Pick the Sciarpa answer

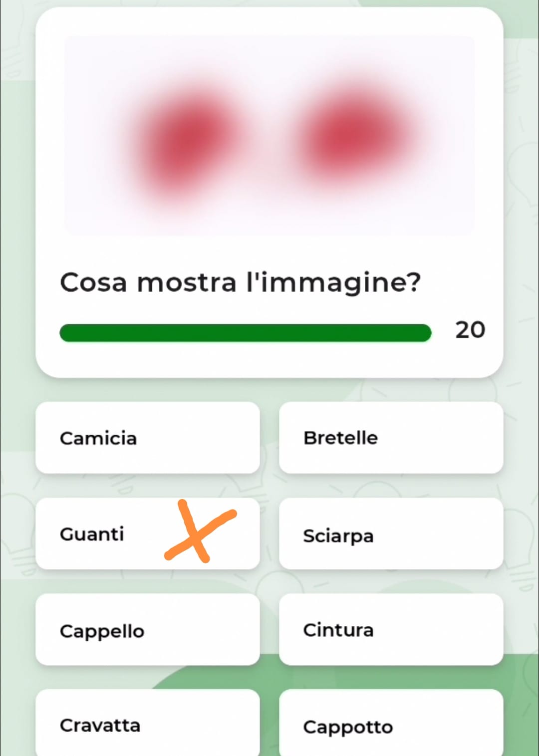(391, 534)
